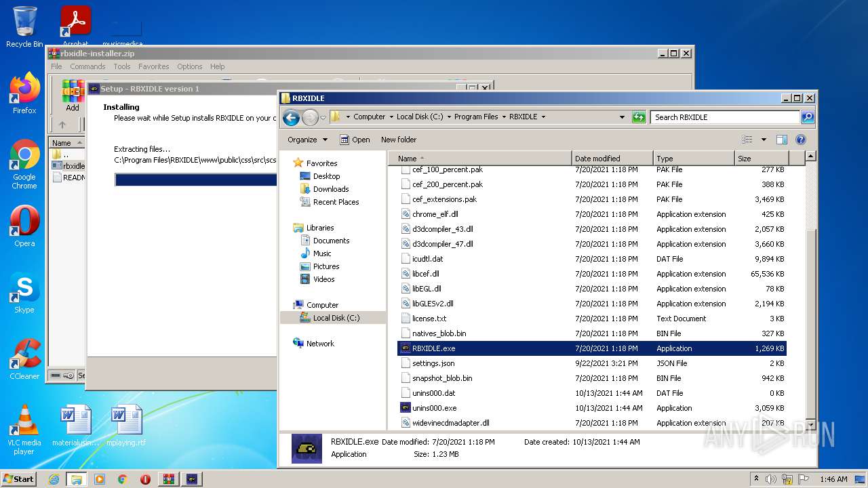Toggle the preview pane icon
The image size is (868, 488).
(781, 140)
